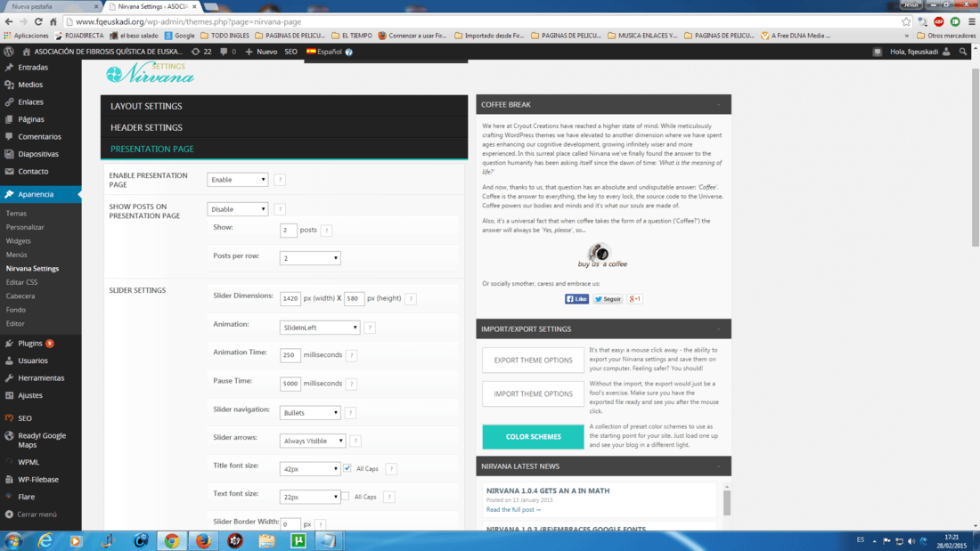Open Chrome from taskbar
980x551 pixels.
pyautogui.click(x=172, y=541)
